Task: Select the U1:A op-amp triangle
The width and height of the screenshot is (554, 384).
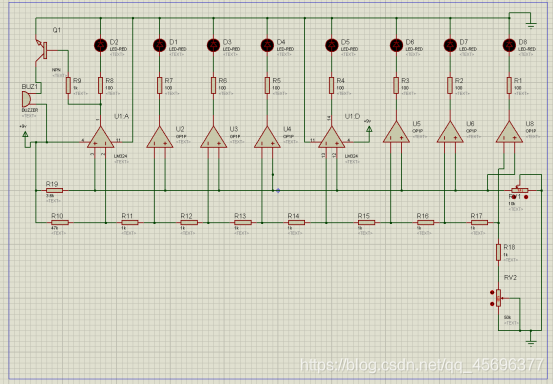Action: 101,138
